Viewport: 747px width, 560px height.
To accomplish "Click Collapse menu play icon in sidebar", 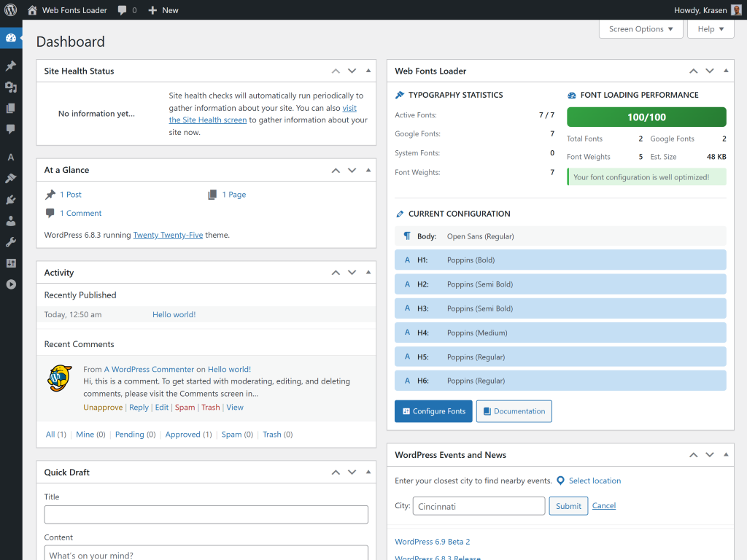I will pos(11,284).
